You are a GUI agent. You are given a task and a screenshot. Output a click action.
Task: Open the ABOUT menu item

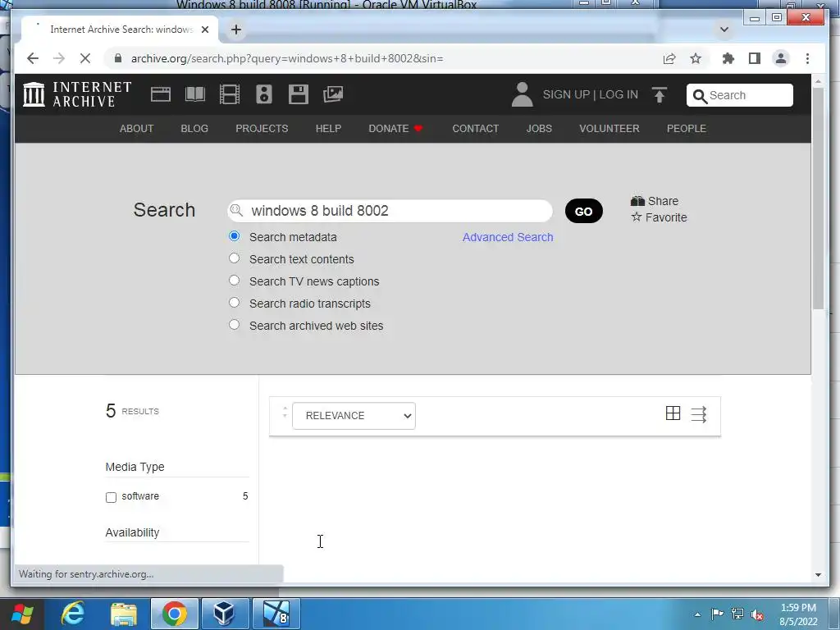click(136, 129)
